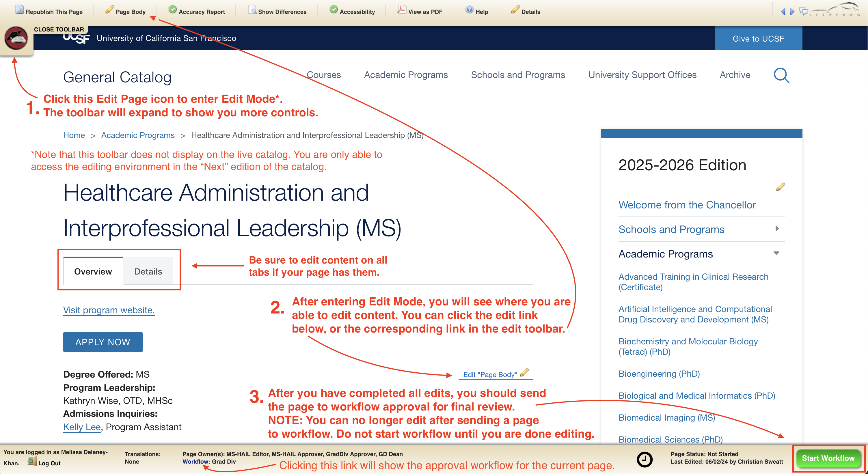Close the toolbar via CLOSE TOOLBAR label
This screenshot has height=474, width=868.
click(59, 29)
